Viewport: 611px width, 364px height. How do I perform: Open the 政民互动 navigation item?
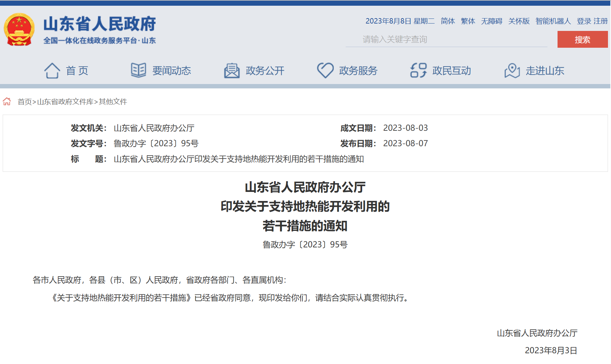(x=452, y=71)
